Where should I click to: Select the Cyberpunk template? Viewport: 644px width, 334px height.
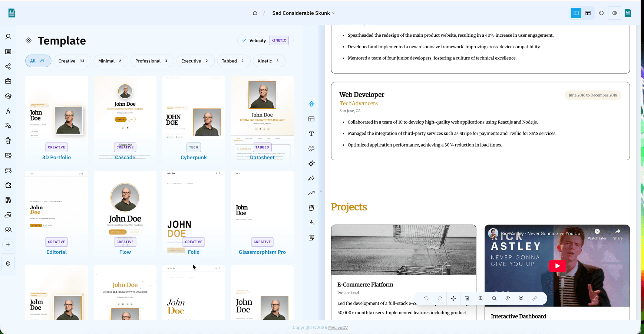point(194,120)
